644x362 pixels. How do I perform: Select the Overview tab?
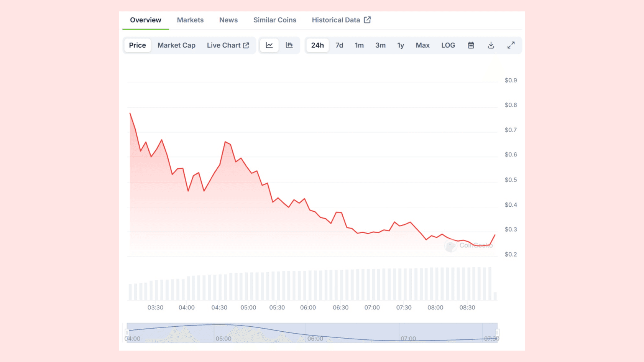[146, 20]
